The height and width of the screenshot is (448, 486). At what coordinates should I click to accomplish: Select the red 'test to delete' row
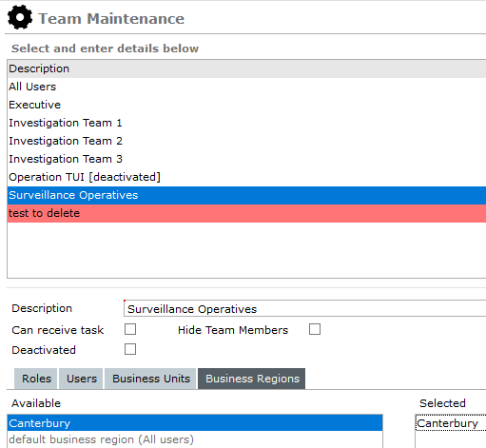coord(246,213)
